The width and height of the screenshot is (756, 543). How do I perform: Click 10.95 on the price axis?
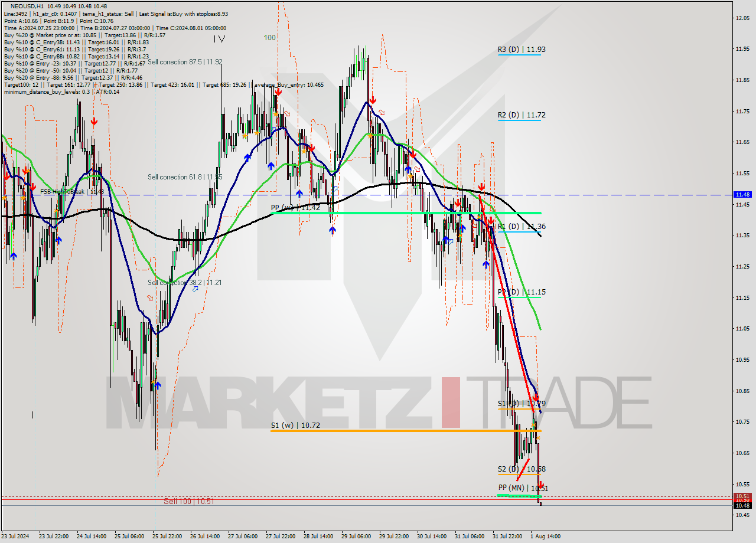[743, 359]
